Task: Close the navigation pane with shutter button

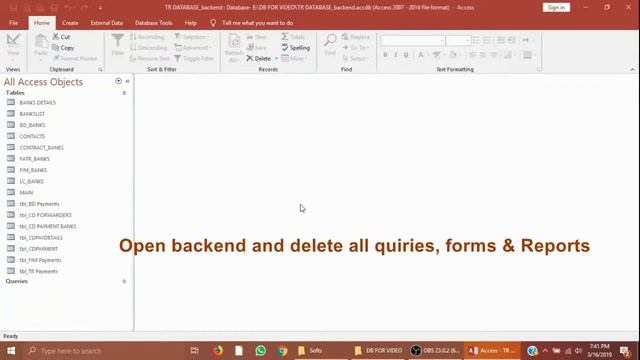Action: [127, 81]
